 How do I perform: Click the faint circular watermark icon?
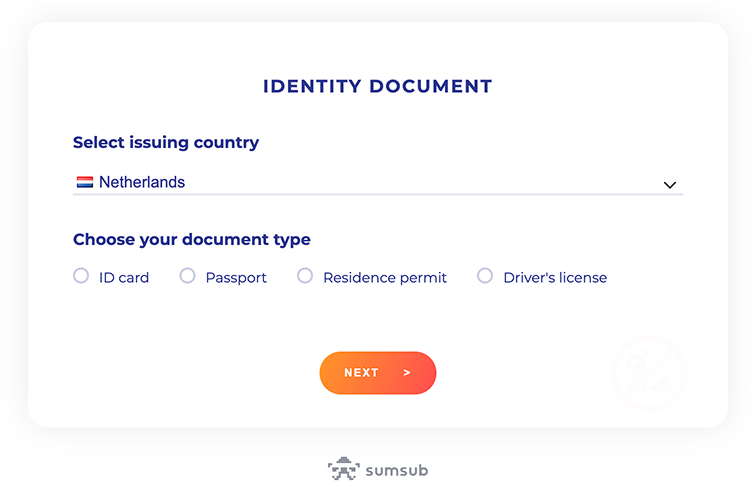[649, 373]
